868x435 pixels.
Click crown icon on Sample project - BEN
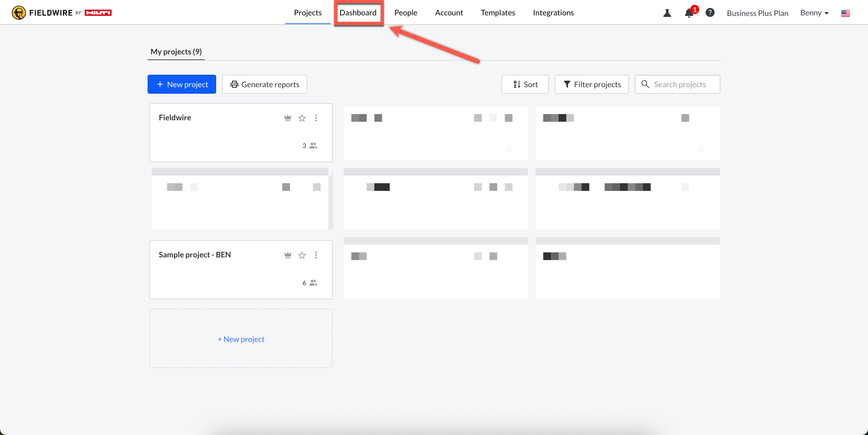[288, 255]
